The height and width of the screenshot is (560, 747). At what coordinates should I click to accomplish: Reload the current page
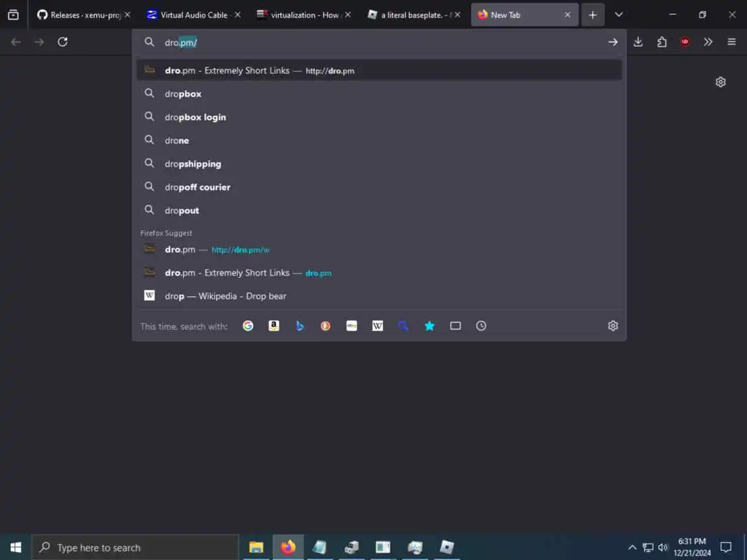(62, 42)
